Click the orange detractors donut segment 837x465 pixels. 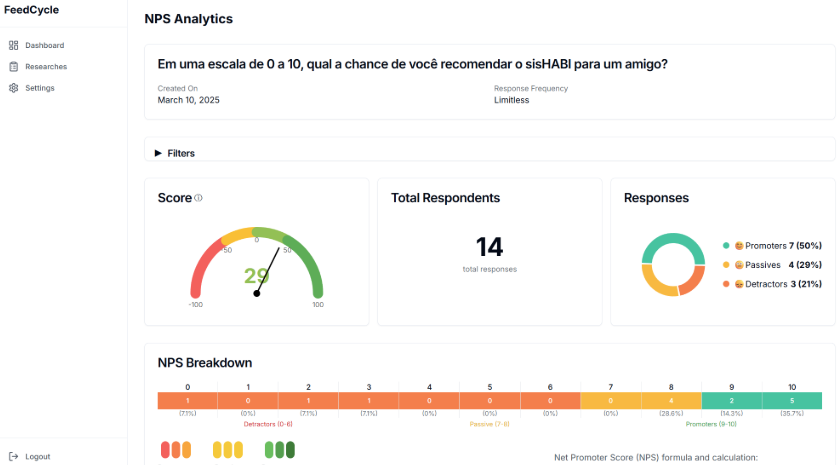pos(694,282)
